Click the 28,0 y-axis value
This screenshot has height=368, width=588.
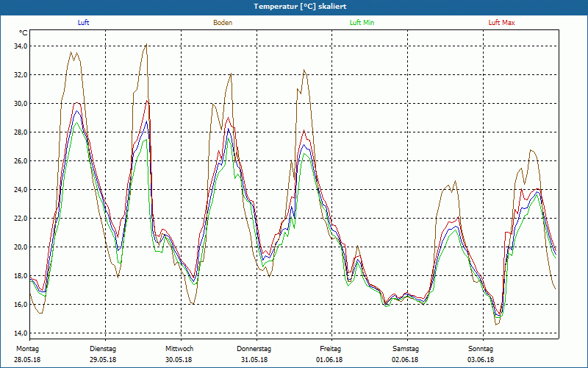coord(21,132)
